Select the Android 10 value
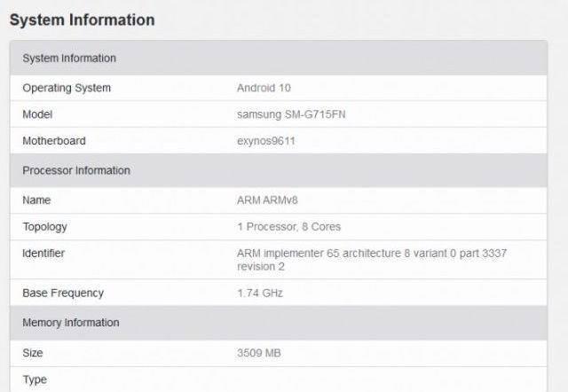This screenshot has width=568, height=392. (264, 88)
